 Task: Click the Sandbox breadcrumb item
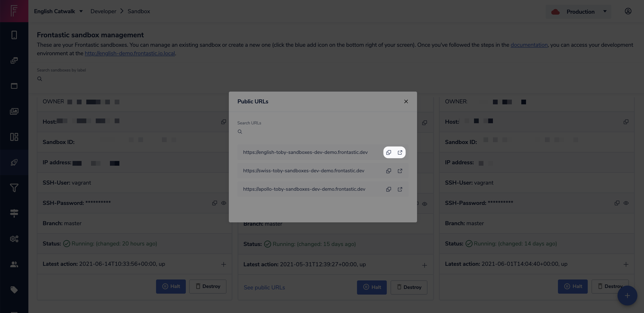139,12
